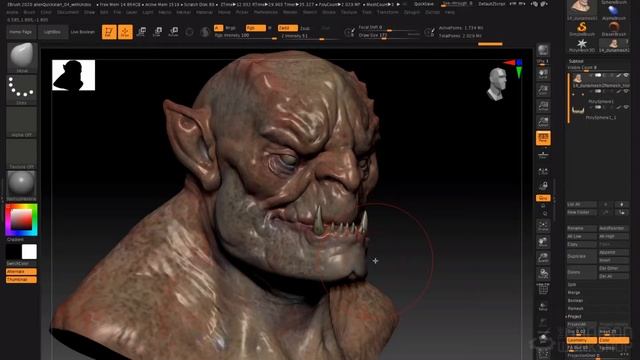Open the Zplugin menu

click(412, 12)
